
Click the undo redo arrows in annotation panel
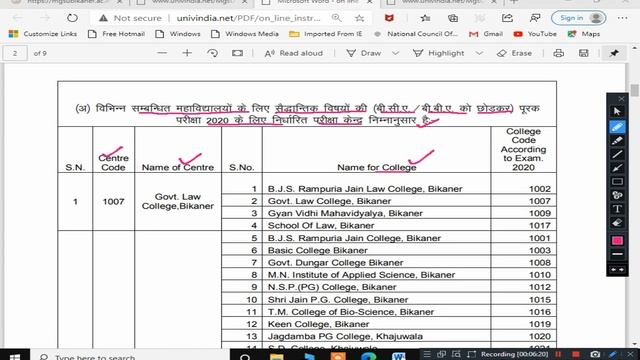click(x=617, y=270)
